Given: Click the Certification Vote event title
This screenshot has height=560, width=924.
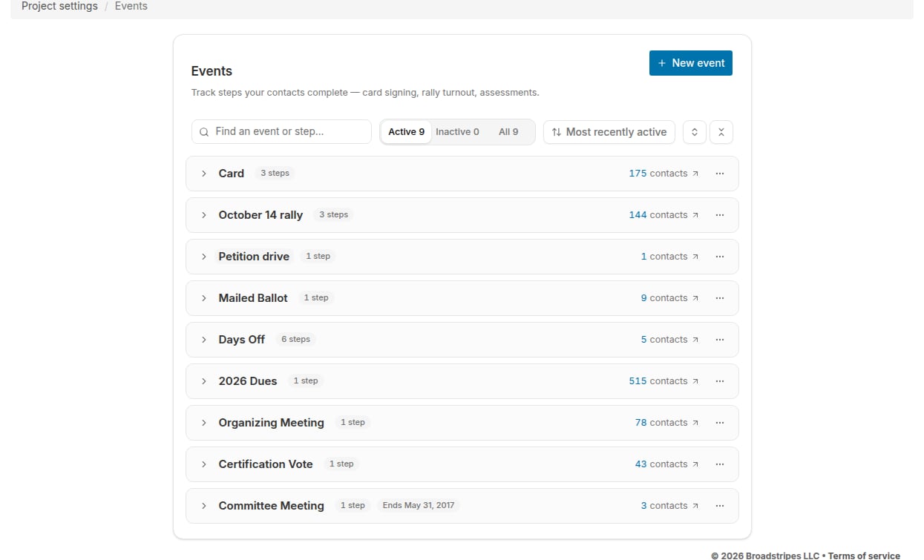Looking at the screenshot, I should [266, 464].
